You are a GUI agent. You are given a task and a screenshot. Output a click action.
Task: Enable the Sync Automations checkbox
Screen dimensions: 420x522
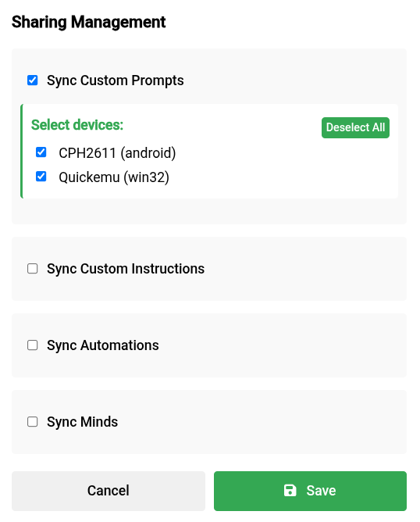(x=32, y=345)
